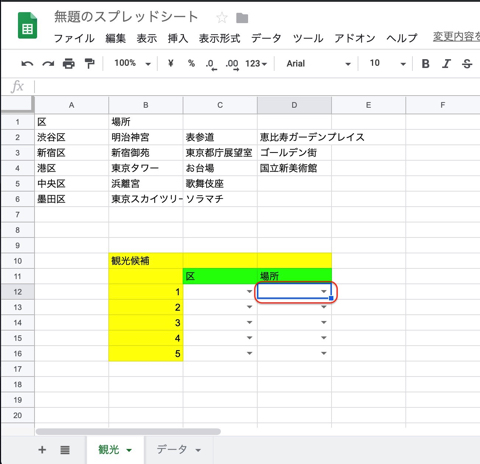Open the dropdown arrow in cell D16

tap(324, 353)
